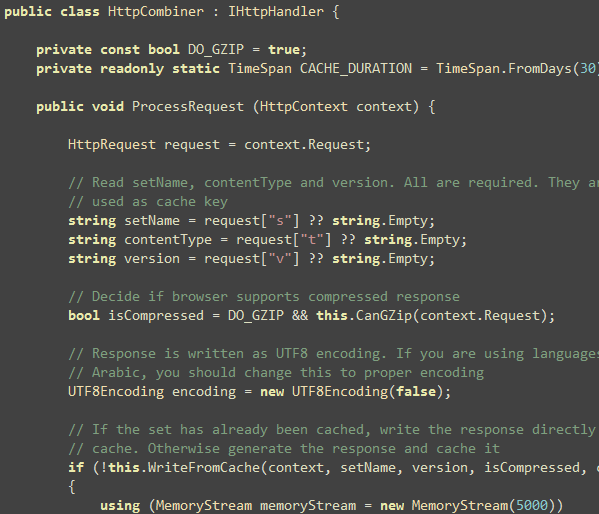Click the HttpContext parameter type
The width and height of the screenshot is (599, 514).
[304, 107]
